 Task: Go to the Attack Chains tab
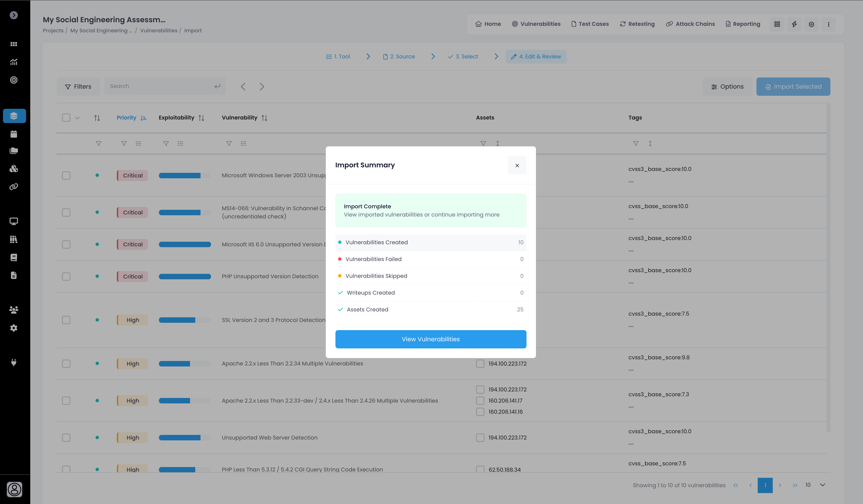pyautogui.click(x=690, y=24)
